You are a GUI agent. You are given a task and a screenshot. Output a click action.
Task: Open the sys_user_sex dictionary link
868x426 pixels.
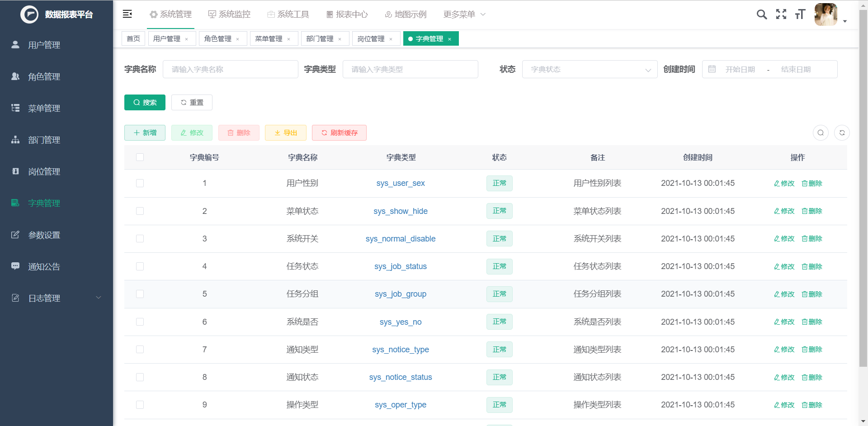(401, 183)
